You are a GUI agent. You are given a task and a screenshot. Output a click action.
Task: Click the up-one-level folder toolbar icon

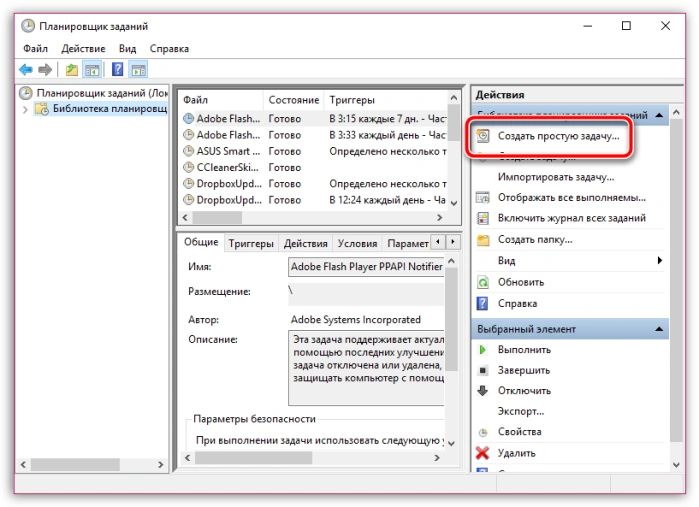[x=71, y=70]
